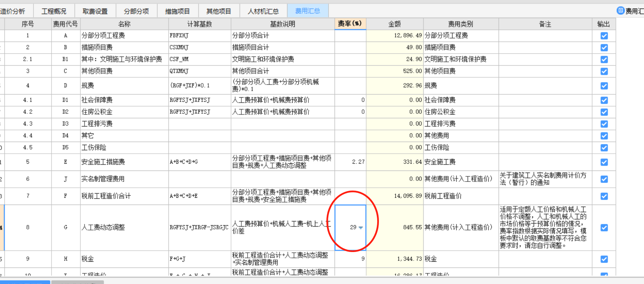The height and width of the screenshot is (284, 644).
Task: Click the calculation base (RGF+JXF)*0.1
Action: pyautogui.click(x=199, y=86)
